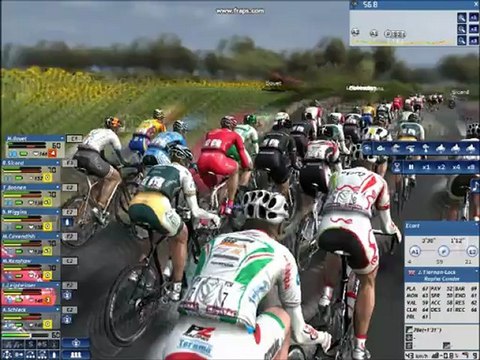
Task: Click the music note icon
Action: click(475, 187)
